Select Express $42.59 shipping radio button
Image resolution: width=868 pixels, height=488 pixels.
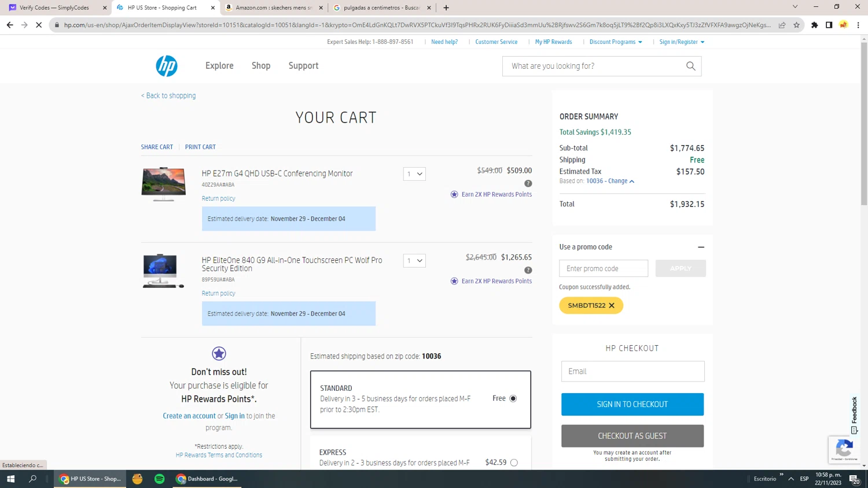pos(514,463)
